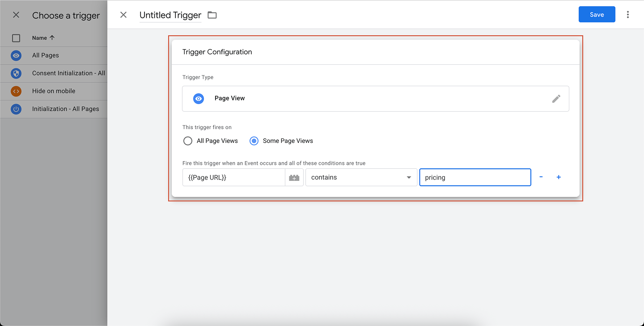Click the Consent Initialization shield icon
The height and width of the screenshot is (326, 644).
click(16, 73)
